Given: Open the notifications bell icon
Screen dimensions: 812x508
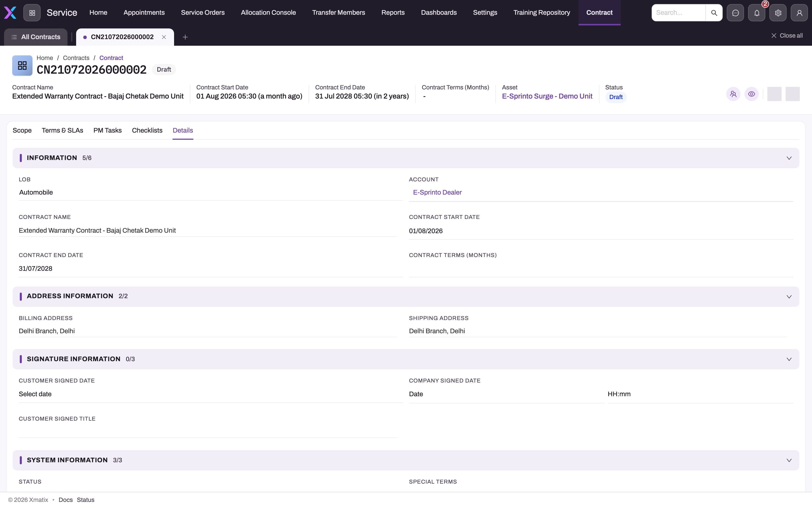Looking at the screenshot, I should 757,13.
